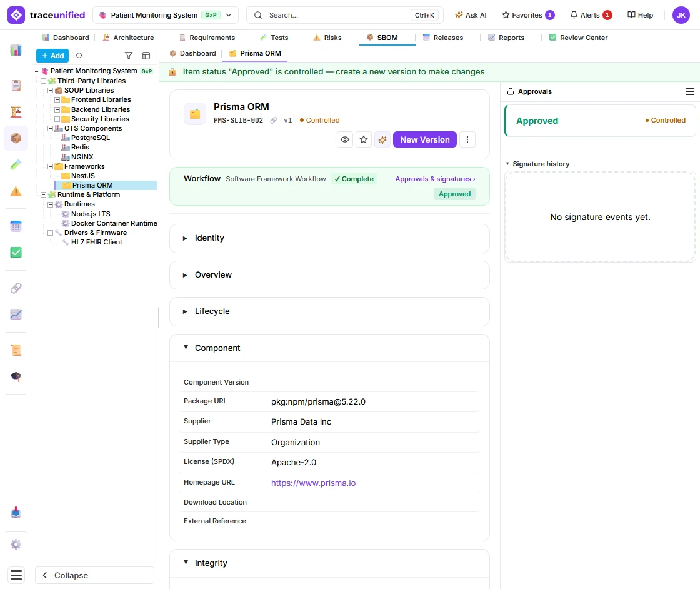This screenshot has width=700, height=589.
Task: Expand the Identity section
Action: click(329, 238)
